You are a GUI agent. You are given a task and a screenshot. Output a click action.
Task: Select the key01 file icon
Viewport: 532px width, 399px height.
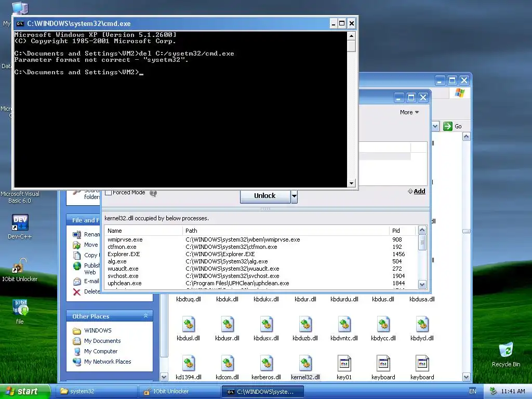(x=344, y=363)
